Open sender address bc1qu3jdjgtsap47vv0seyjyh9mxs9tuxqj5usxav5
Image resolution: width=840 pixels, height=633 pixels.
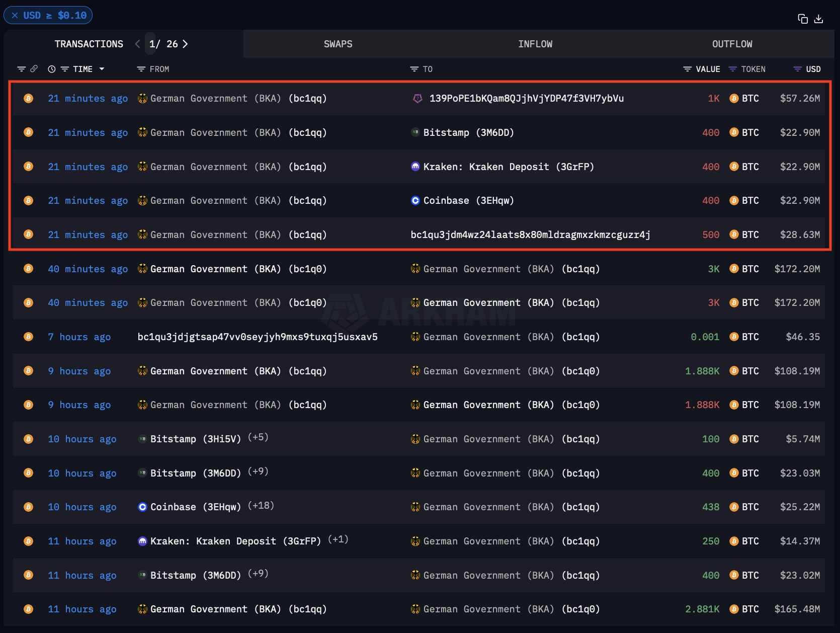[x=258, y=337]
